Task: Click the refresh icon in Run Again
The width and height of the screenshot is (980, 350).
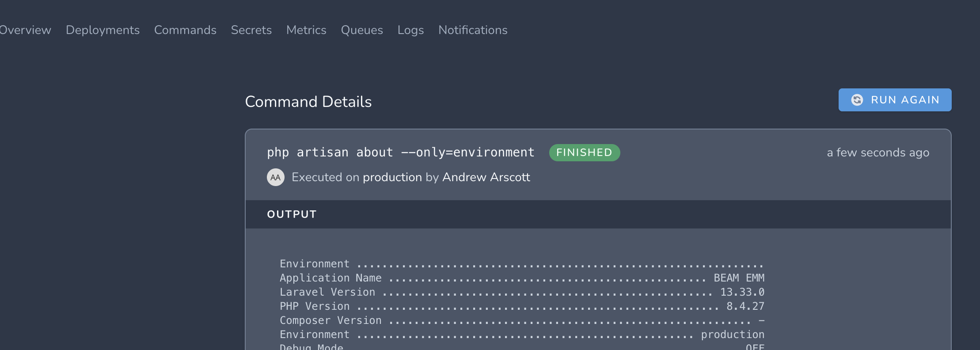Action: pos(857,100)
